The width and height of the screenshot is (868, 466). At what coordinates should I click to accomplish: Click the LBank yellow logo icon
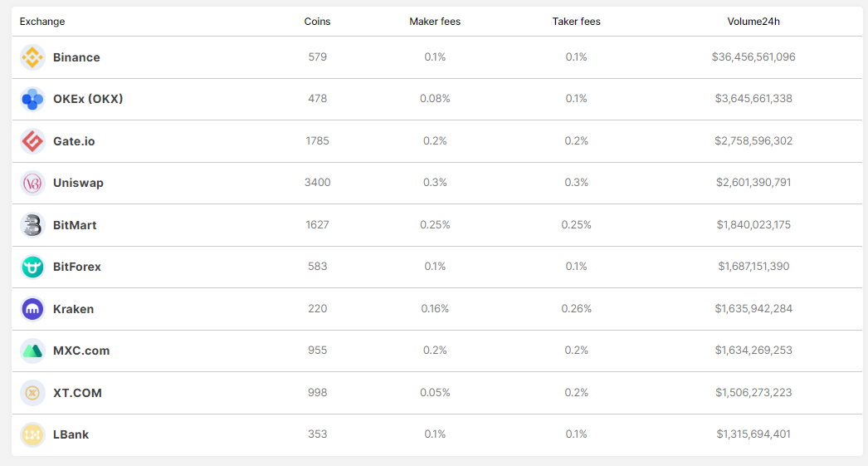(32, 435)
